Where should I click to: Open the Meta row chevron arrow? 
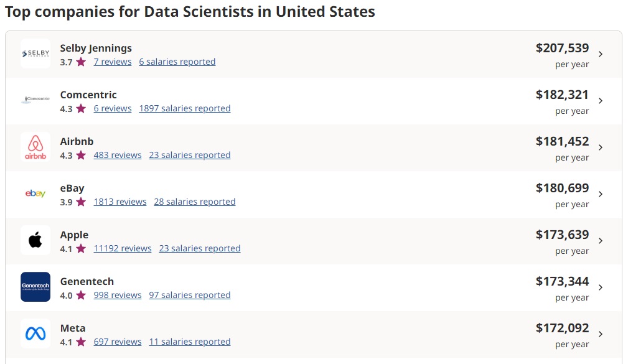pyautogui.click(x=601, y=334)
